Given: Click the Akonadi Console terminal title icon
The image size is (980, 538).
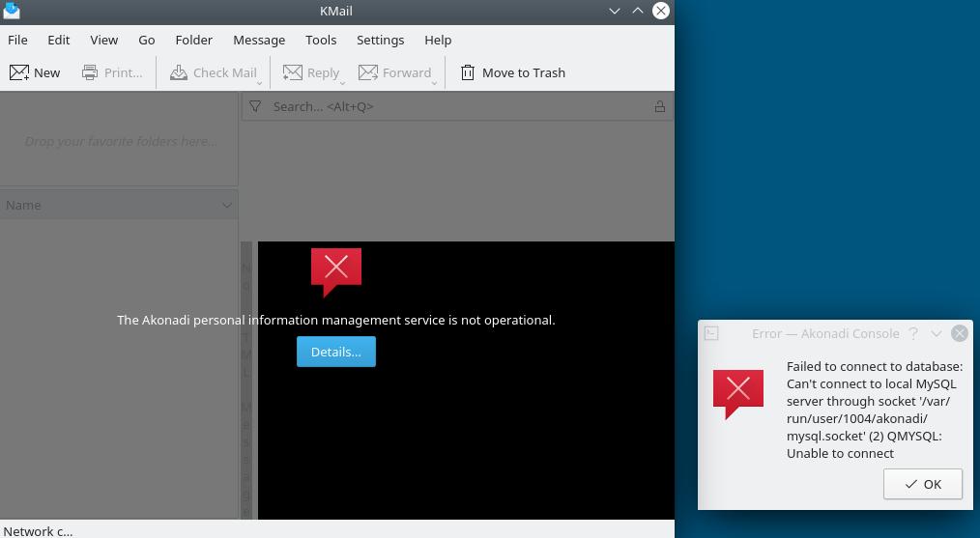Looking at the screenshot, I should [711, 333].
